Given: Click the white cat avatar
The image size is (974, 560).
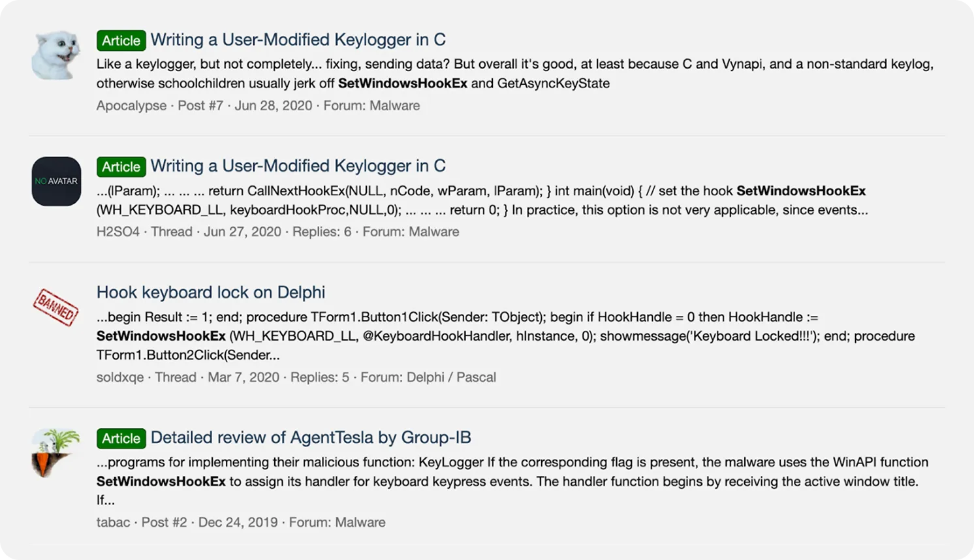Looking at the screenshot, I should tap(56, 55).
